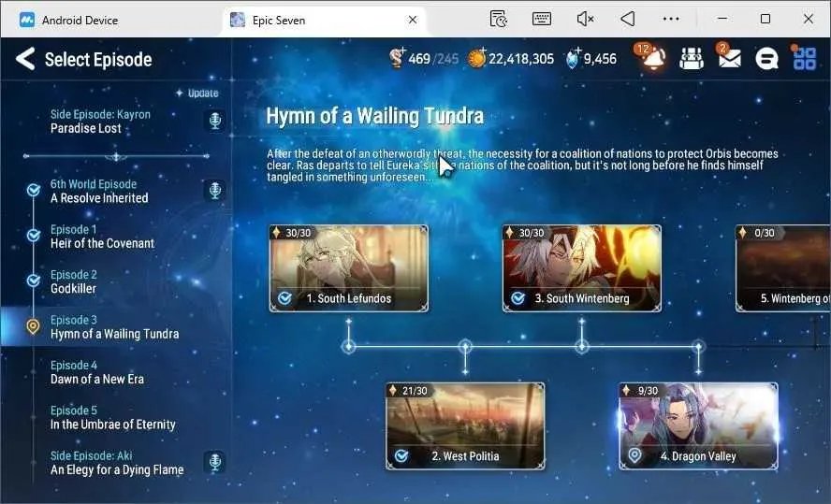Image resolution: width=831 pixels, height=504 pixels.
Task: Tap the energy stamina icon next to 469
Action: [x=397, y=58]
